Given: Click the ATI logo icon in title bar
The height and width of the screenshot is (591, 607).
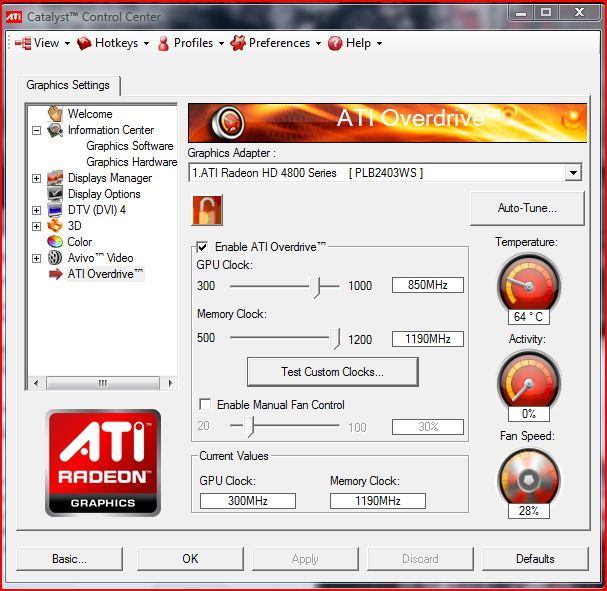Looking at the screenshot, I should point(14,17).
